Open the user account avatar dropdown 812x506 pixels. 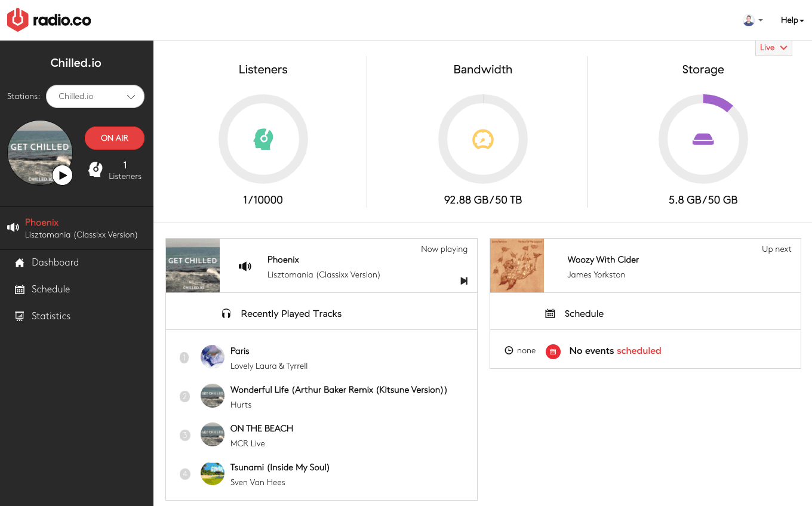[752, 20]
